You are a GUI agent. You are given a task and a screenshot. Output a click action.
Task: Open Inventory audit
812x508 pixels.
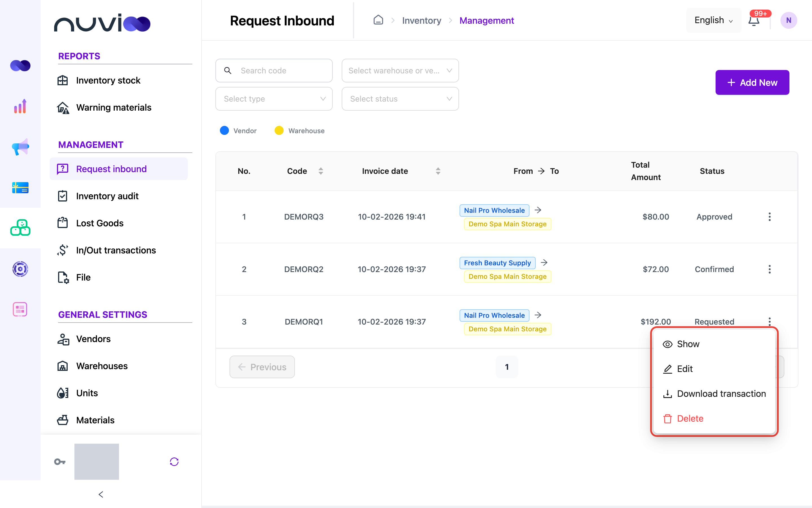click(119, 196)
